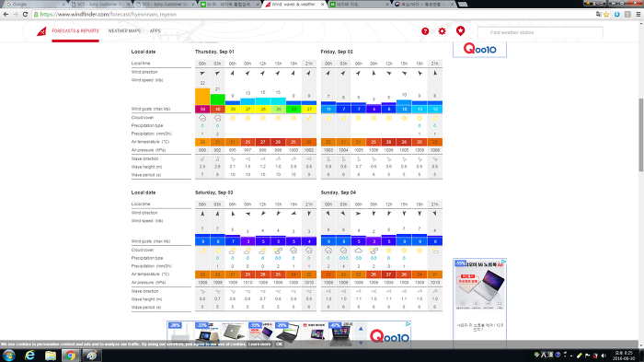Click the up arrow in bottom banner ad
The image size is (644, 362).
pyautogui.click(x=361, y=328)
